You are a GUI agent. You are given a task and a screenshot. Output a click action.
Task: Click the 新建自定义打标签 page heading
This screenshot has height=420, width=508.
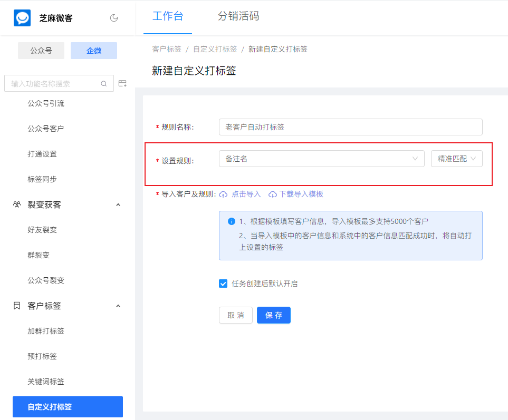194,71
